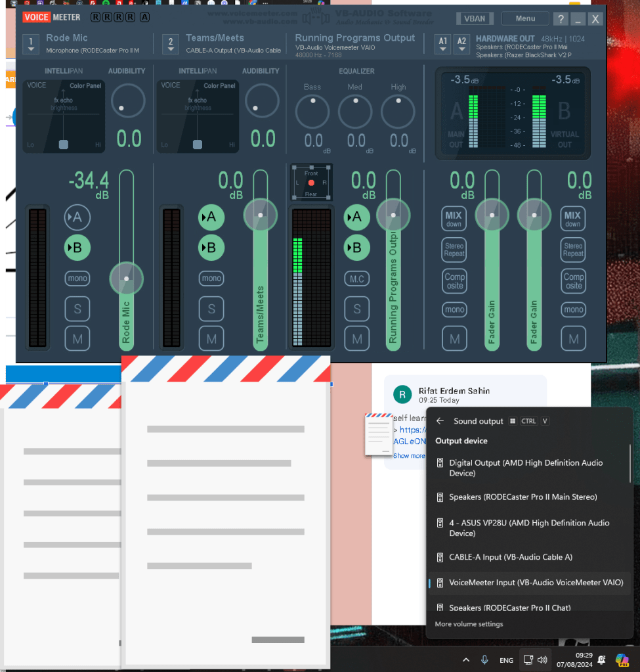Image resolution: width=640 pixels, height=672 pixels.
Task: Toggle mono on Teams/Meets strip
Action: [211, 279]
